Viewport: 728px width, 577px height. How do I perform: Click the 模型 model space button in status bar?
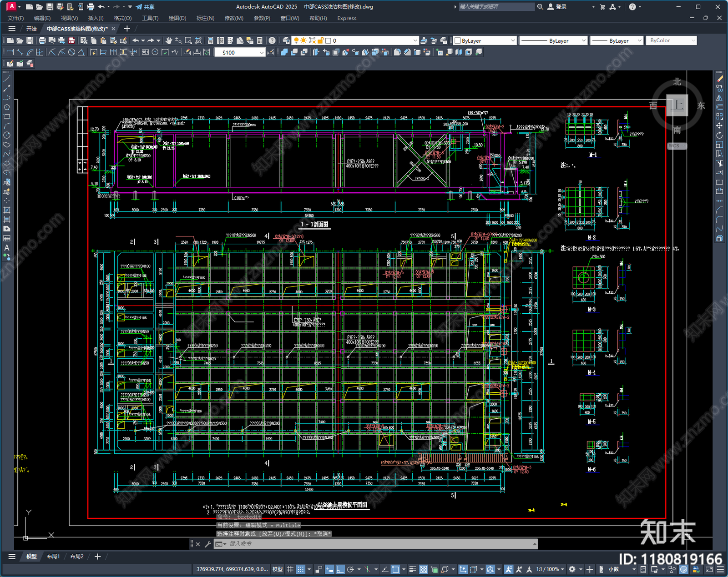click(x=277, y=569)
